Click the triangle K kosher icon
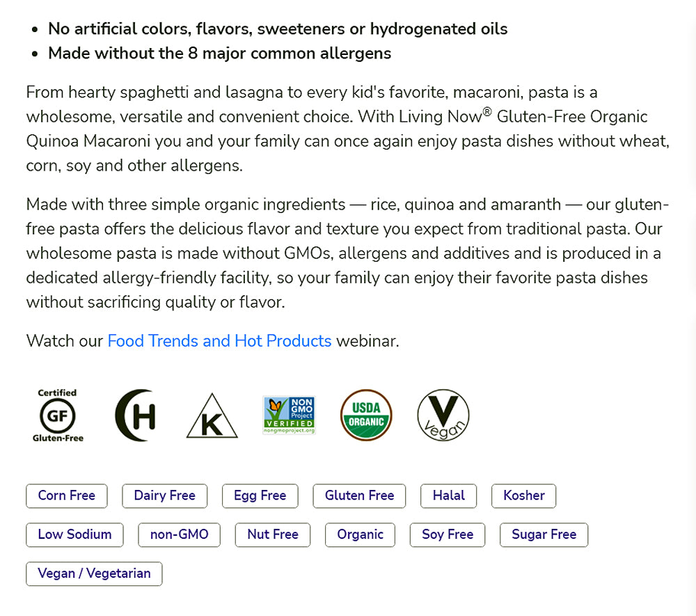The image size is (696, 616). click(212, 417)
